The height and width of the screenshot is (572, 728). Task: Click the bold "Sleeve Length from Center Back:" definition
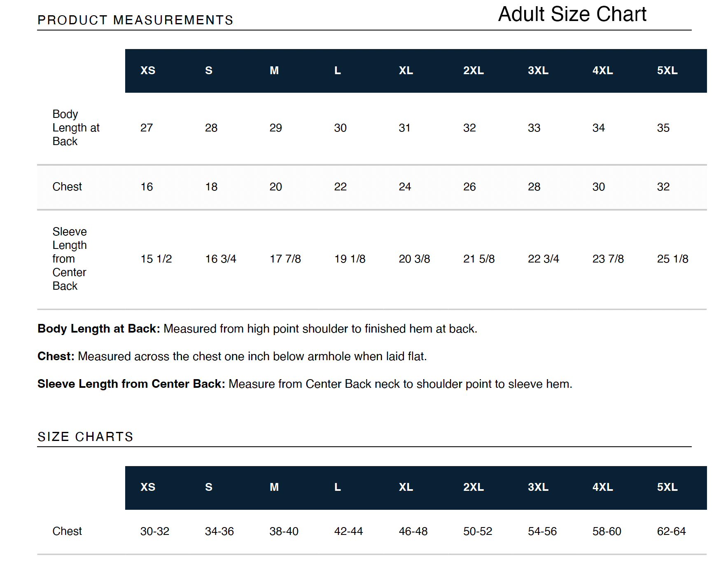(131, 384)
